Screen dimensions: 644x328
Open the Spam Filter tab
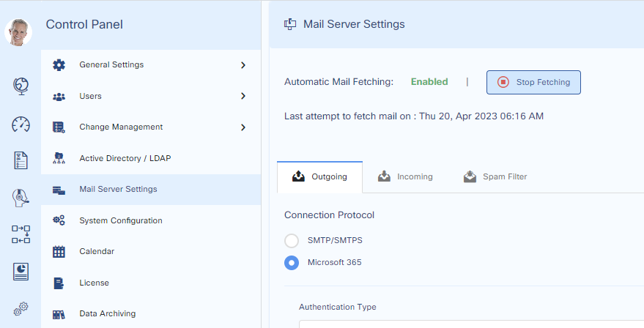click(x=495, y=176)
